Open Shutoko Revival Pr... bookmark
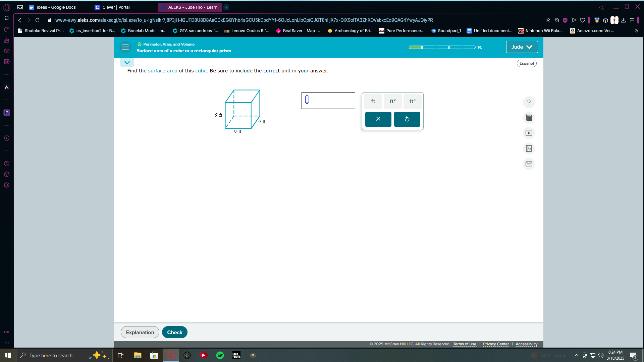The image size is (644, 362). click(41, 31)
